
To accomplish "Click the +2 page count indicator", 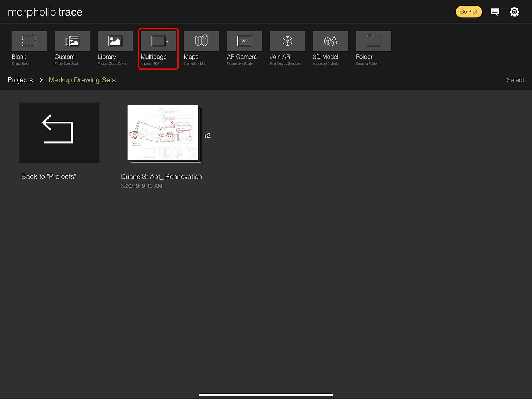I will (207, 136).
